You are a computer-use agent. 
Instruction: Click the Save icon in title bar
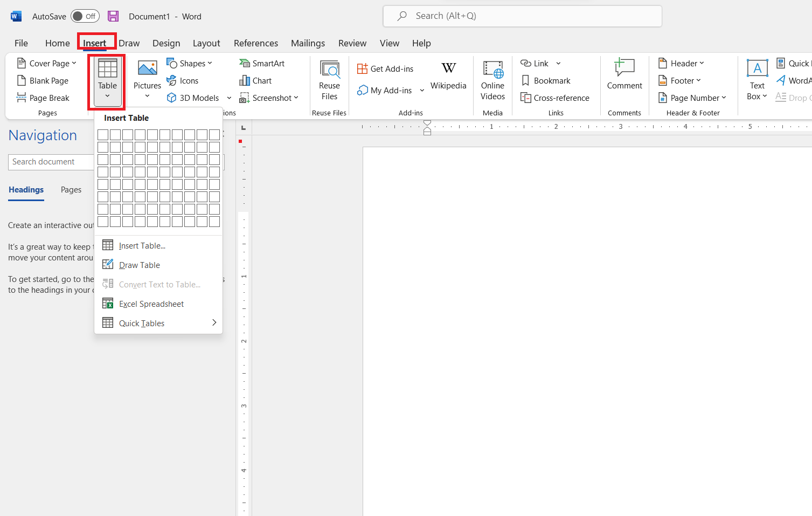pyautogui.click(x=113, y=16)
